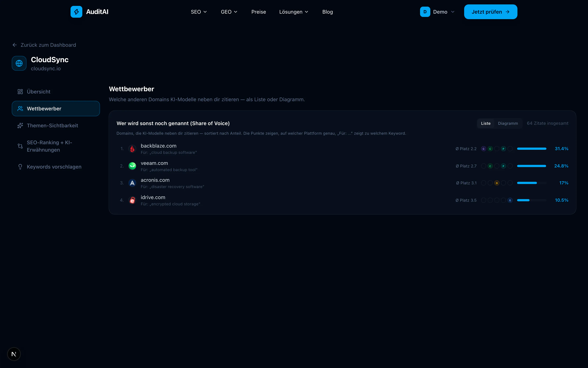
Task: Click the keyword text automated backup tool
Action: click(173, 170)
